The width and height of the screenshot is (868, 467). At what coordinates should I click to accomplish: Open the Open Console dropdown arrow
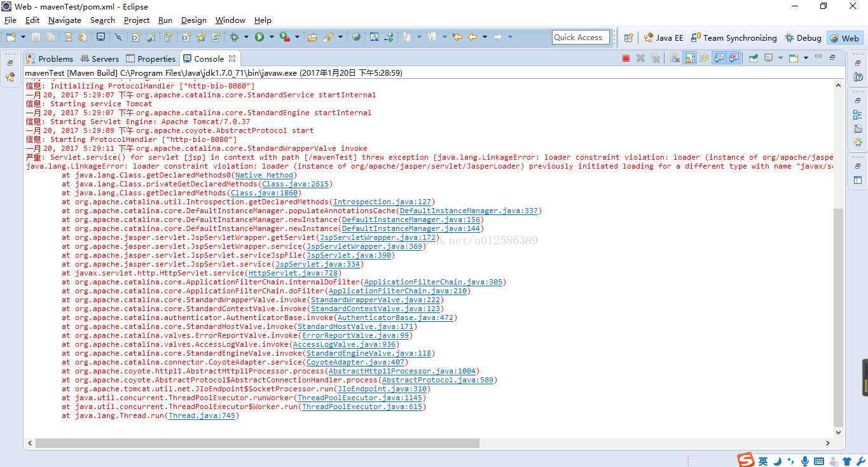tap(806, 58)
